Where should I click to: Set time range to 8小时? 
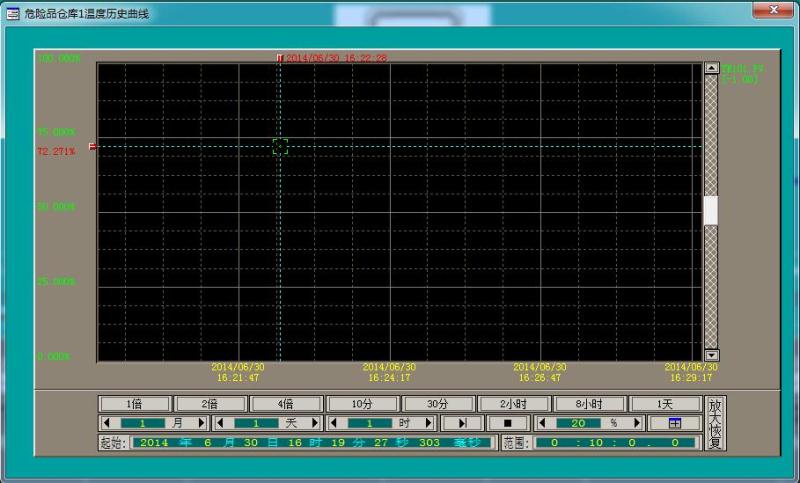click(589, 404)
